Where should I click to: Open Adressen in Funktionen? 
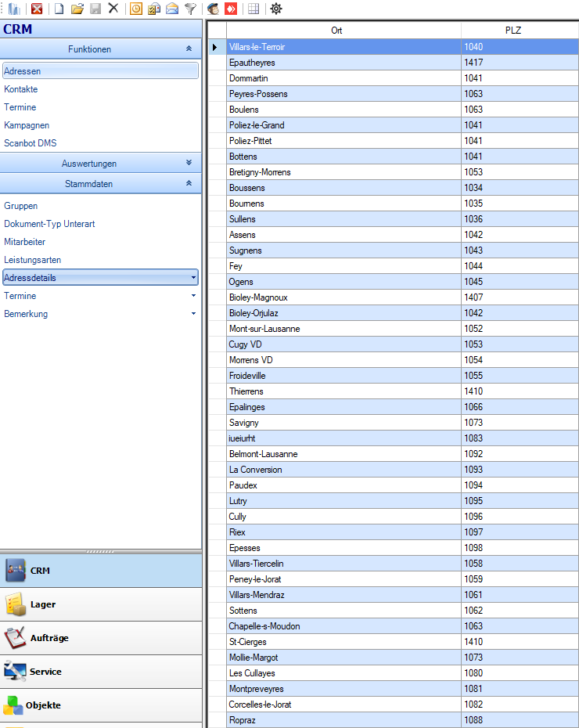(100, 71)
